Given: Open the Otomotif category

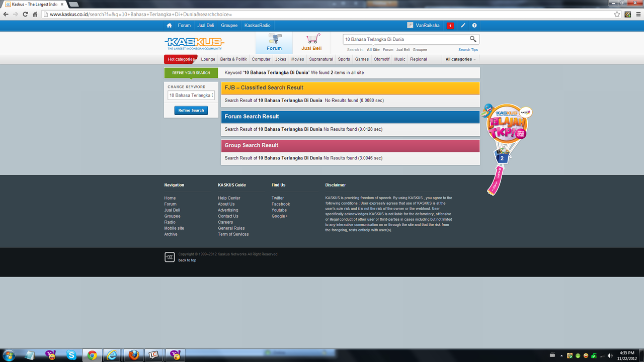Looking at the screenshot, I should click(x=382, y=59).
